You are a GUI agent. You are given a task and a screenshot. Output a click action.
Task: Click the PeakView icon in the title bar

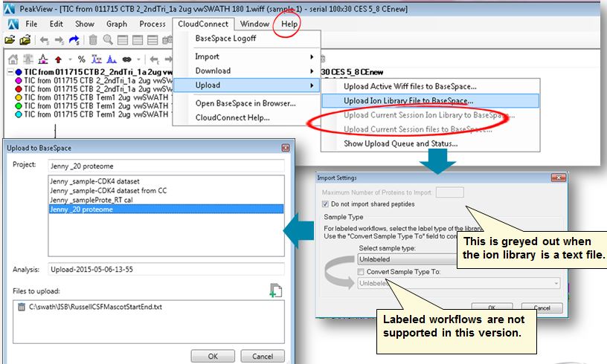click(8, 8)
